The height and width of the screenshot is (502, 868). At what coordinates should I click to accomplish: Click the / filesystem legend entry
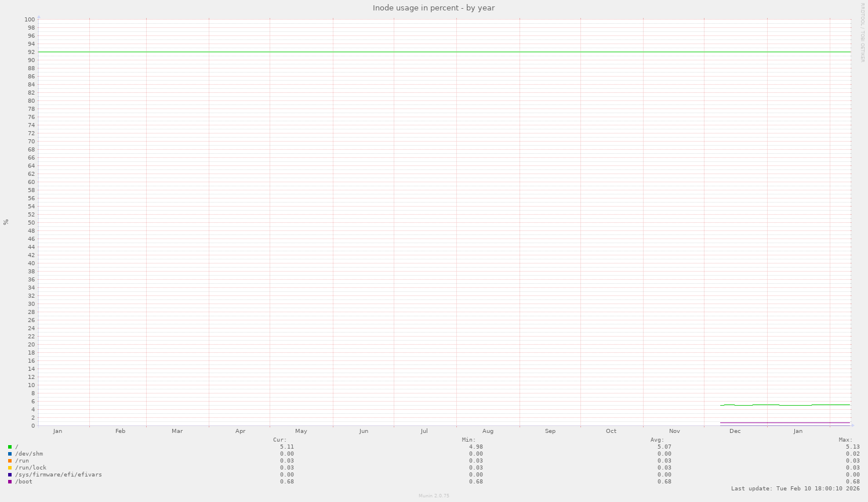[17, 446]
